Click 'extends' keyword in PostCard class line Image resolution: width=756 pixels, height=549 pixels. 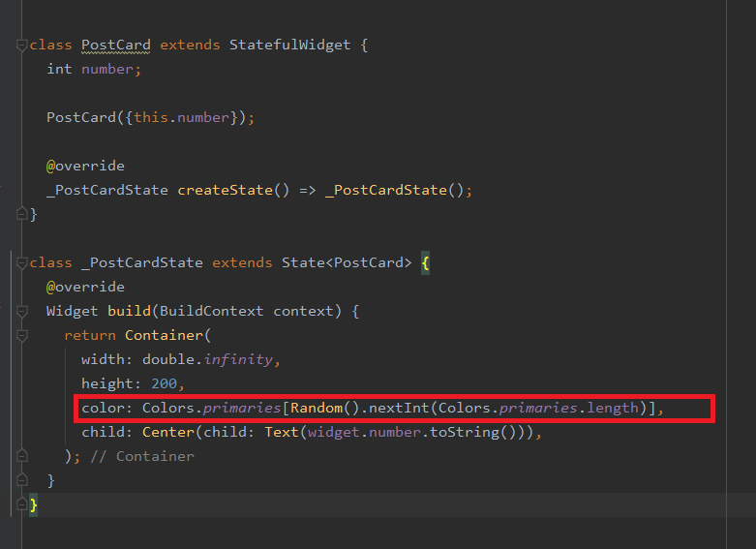[190, 45]
